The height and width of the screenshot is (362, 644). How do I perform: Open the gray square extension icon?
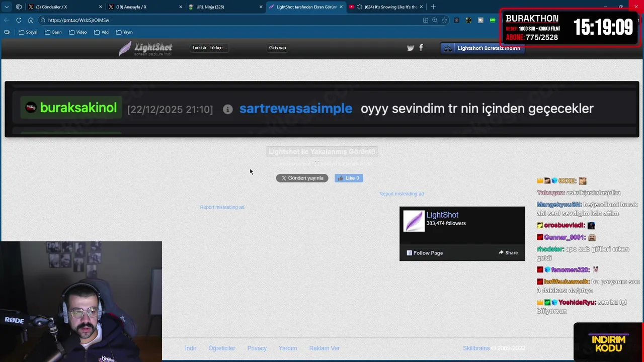(480, 20)
